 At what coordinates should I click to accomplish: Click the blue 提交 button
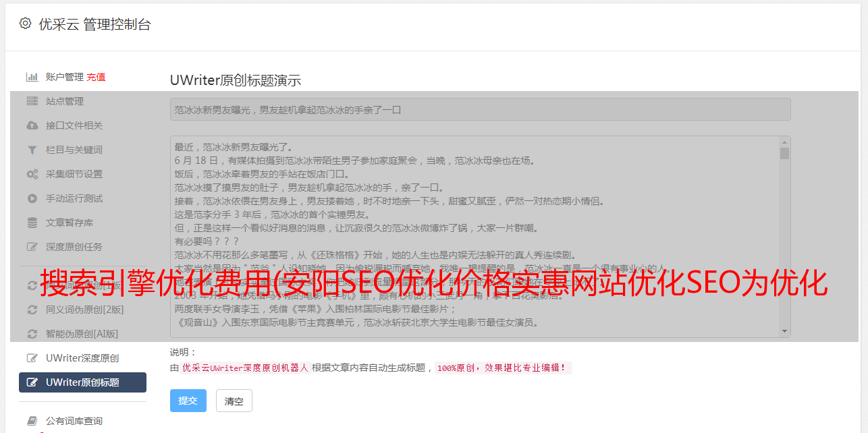[x=188, y=401]
